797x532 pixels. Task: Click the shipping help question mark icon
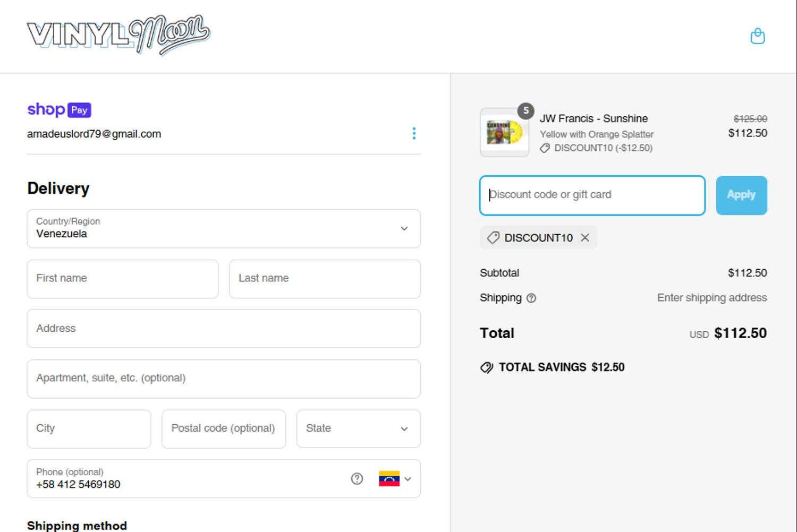[531, 298]
